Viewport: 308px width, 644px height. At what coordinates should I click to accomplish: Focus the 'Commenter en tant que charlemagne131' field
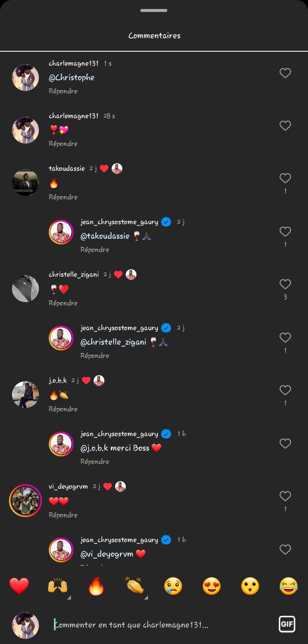click(x=163, y=625)
